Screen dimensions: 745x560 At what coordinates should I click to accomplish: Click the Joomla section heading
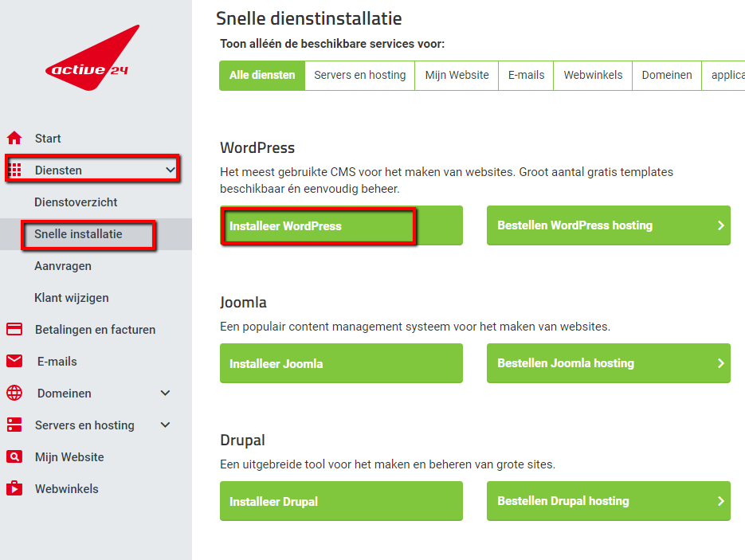[243, 303]
